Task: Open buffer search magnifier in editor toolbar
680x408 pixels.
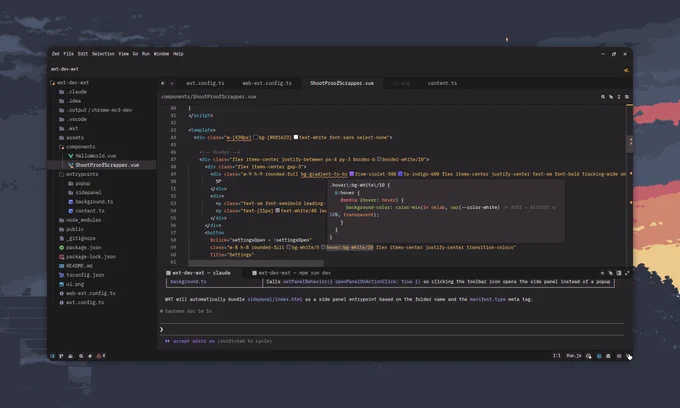Action: coord(603,97)
